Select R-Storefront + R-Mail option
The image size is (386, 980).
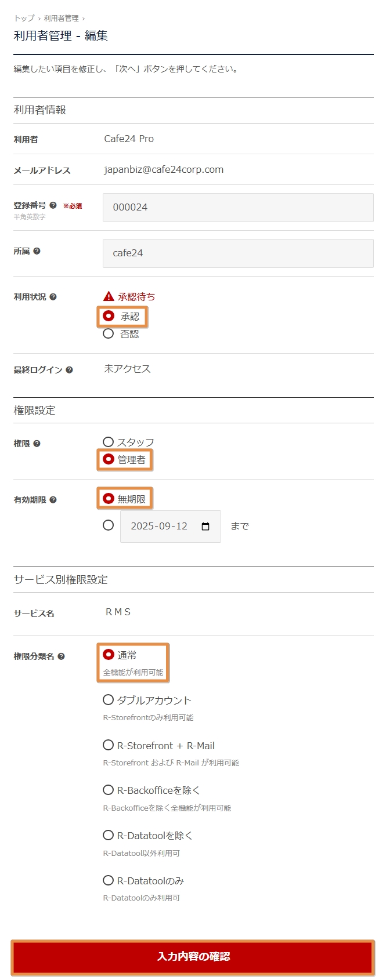click(109, 745)
